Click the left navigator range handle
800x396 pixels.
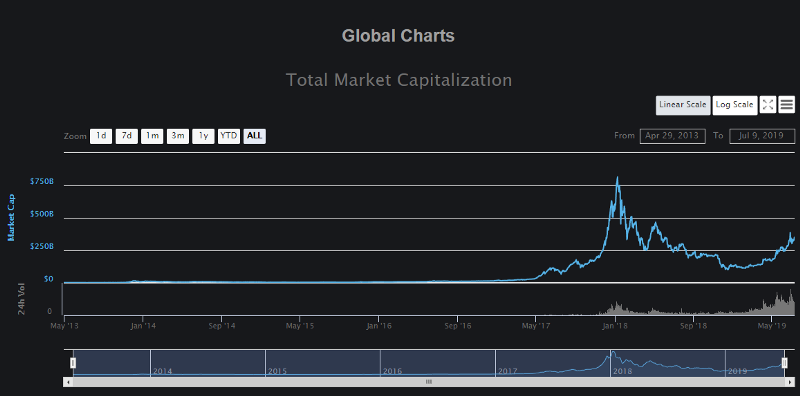click(x=73, y=363)
